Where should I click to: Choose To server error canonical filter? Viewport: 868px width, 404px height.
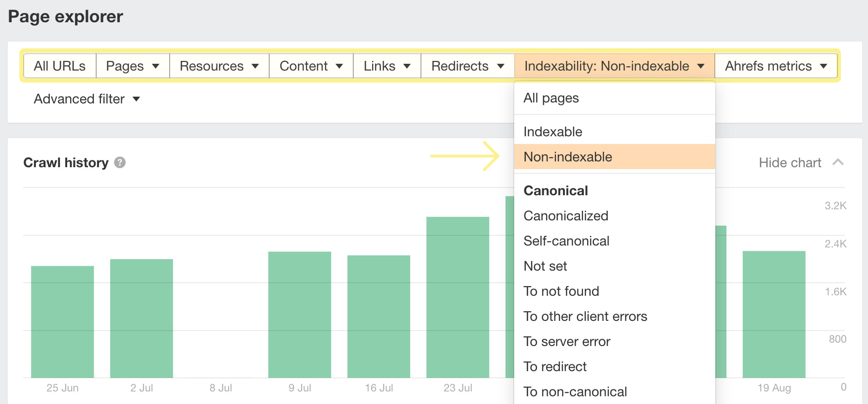(x=566, y=342)
